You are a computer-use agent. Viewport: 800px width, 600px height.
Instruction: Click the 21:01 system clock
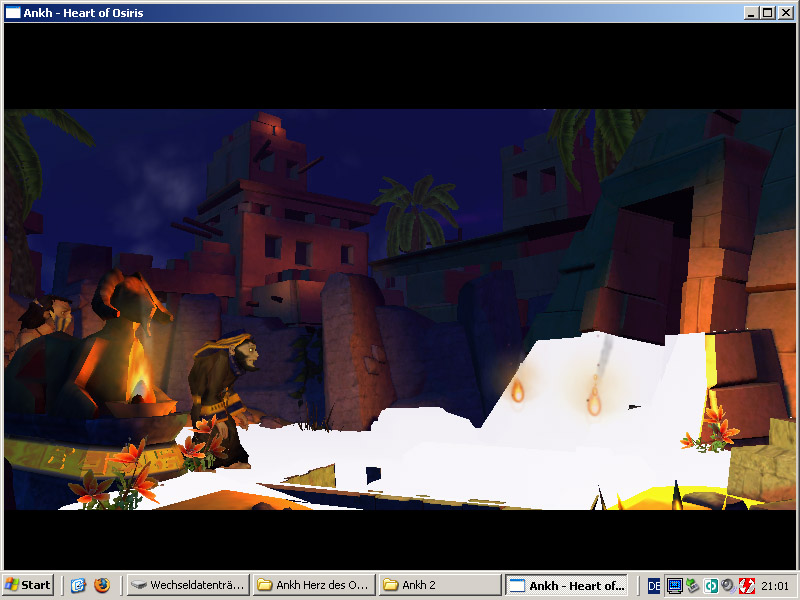(775, 586)
